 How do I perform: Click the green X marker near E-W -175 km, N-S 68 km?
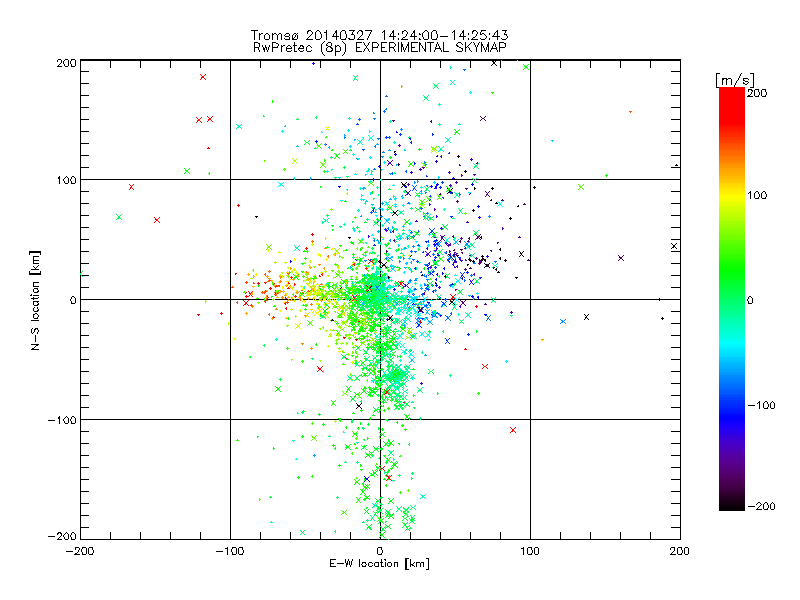pyautogui.click(x=119, y=217)
